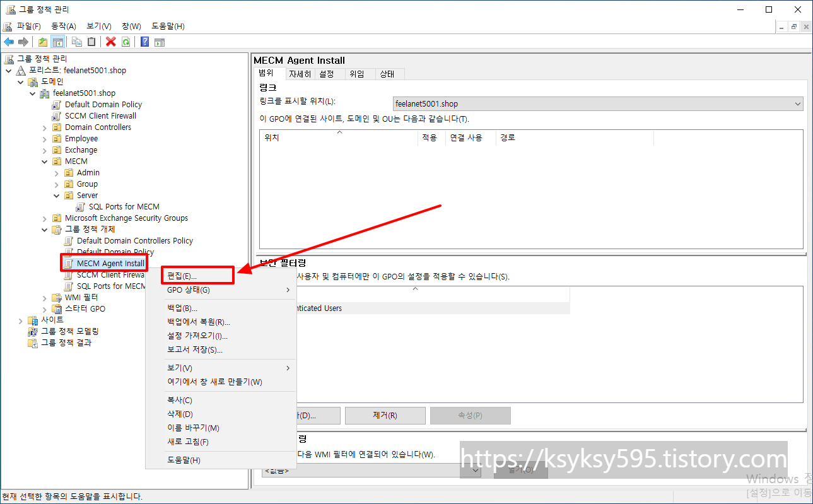Screen dimensions: 813x504
Task: Click the green Refresh toolbar icon
Action: coord(126,42)
